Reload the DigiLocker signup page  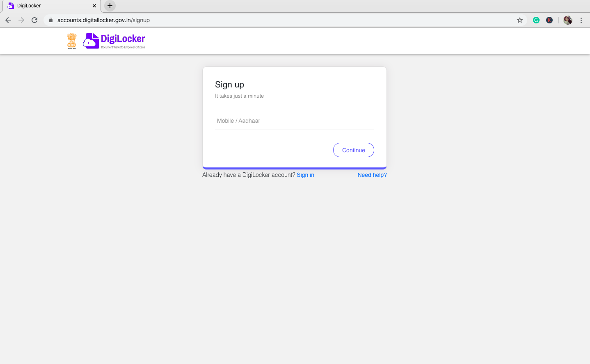pos(34,20)
